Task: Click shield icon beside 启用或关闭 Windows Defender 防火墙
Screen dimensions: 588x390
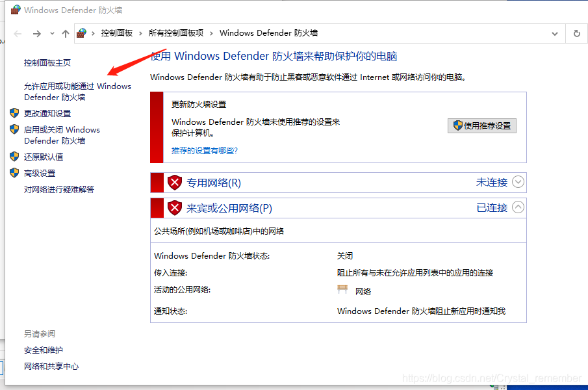Action: [x=14, y=129]
